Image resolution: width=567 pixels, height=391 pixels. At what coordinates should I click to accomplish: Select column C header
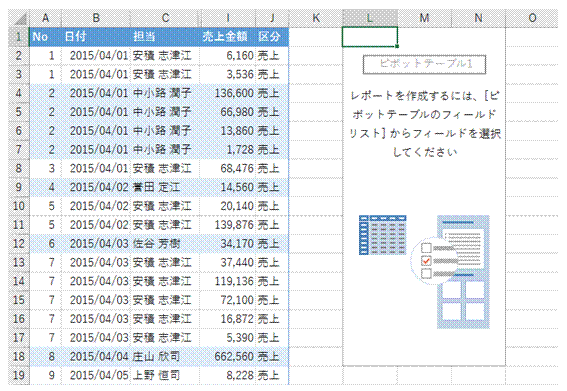coord(165,18)
